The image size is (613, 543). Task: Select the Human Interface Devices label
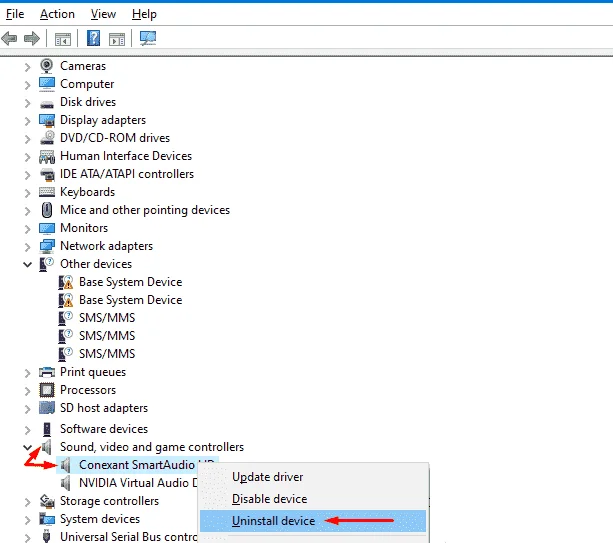[126, 156]
